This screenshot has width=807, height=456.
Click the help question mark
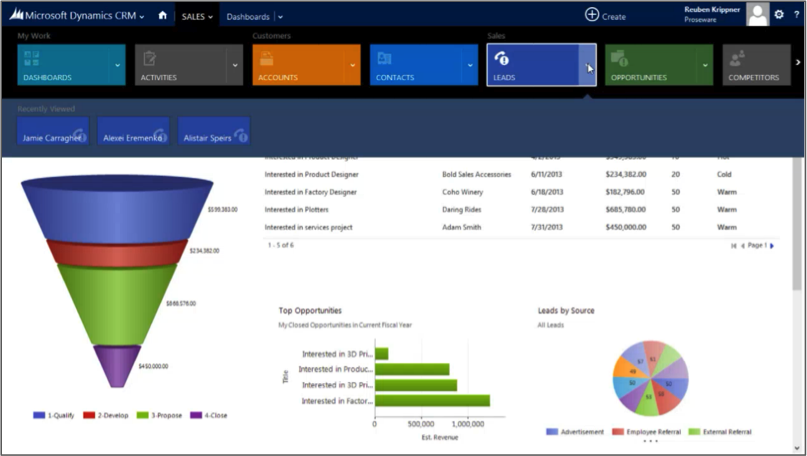coord(796,15)
